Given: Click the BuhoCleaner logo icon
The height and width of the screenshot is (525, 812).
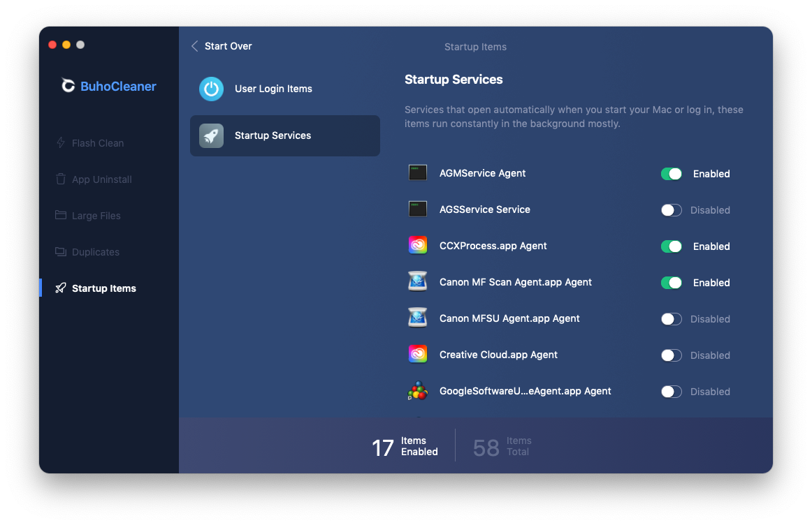Looking at the screenshot, I should tap(68, 85).
